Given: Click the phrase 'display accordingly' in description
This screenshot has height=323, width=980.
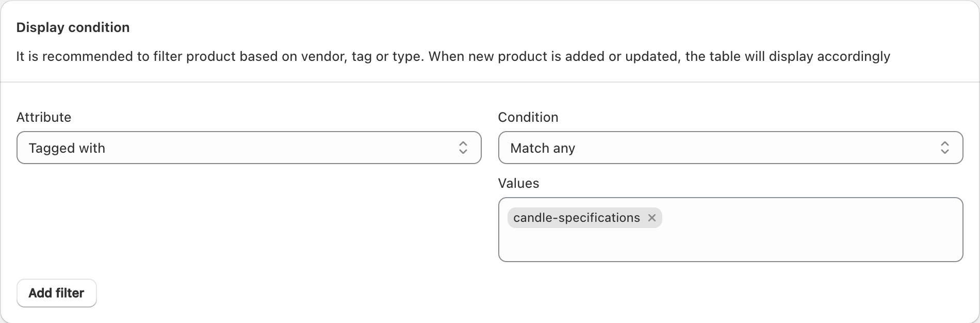Looking at the screenshot, I should [829, 56].
